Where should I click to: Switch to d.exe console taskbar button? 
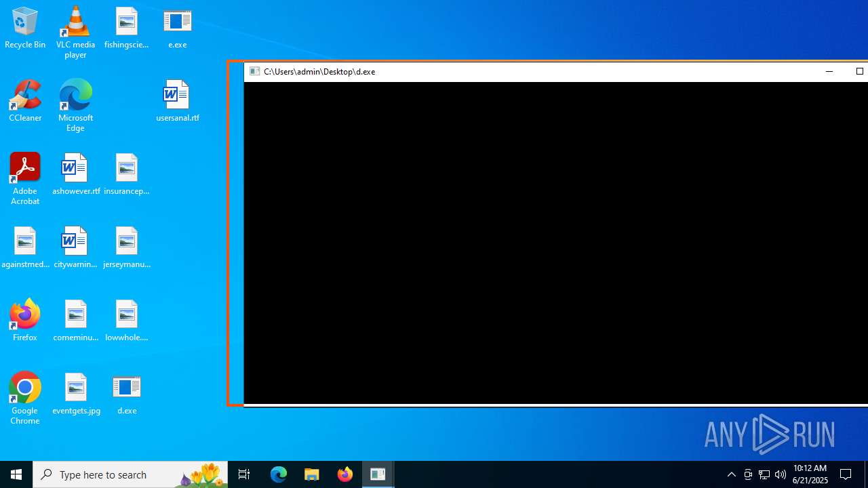(x=378, y=474)
